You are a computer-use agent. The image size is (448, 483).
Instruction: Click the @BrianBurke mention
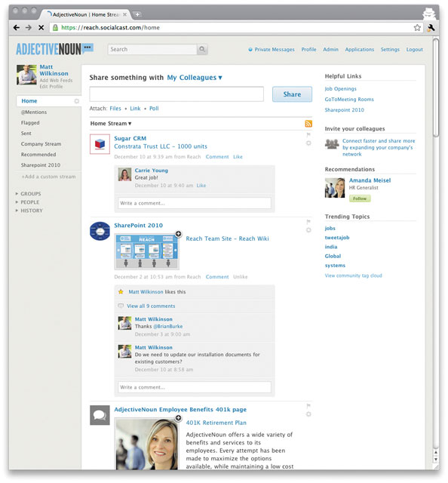(x=167, y=327)
